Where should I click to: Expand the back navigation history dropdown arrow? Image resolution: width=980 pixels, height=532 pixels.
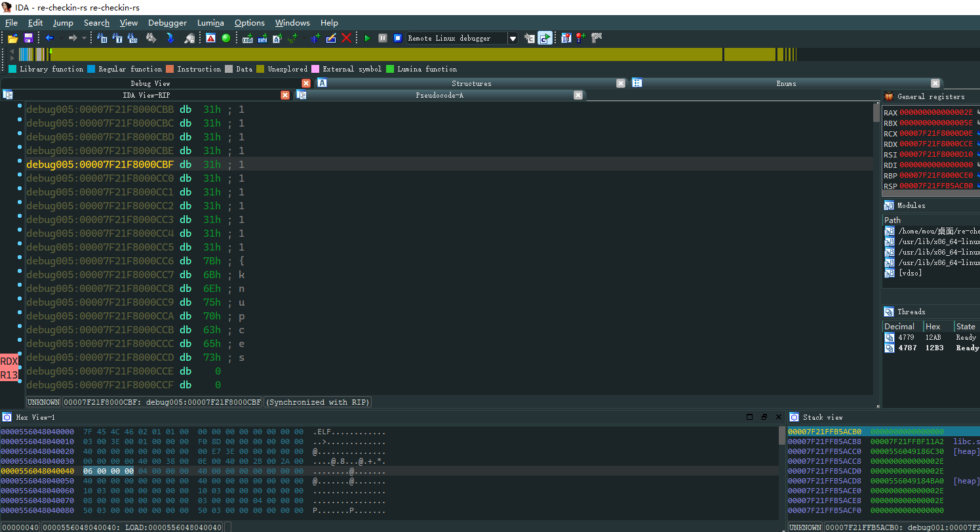60,38
